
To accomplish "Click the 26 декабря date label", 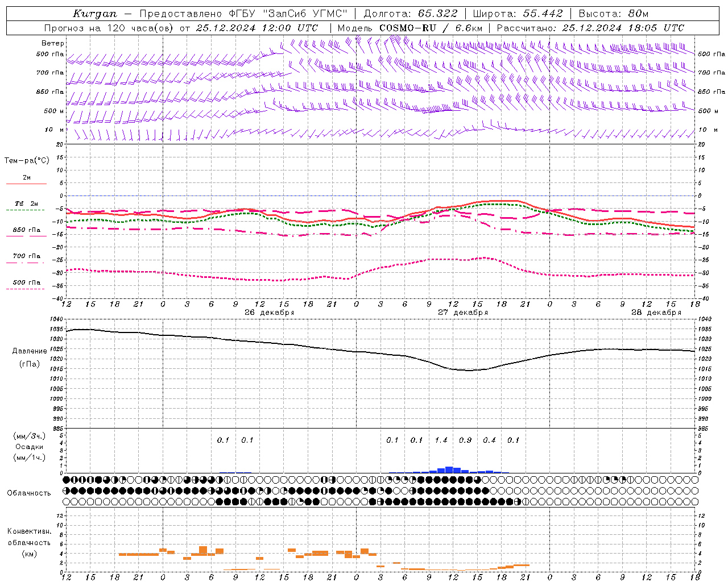I will point(269,313).
